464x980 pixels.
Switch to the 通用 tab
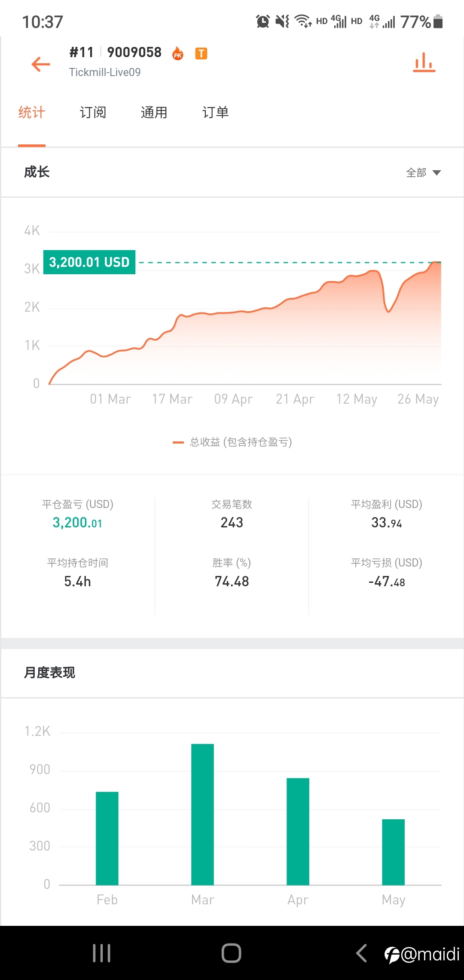154,113
